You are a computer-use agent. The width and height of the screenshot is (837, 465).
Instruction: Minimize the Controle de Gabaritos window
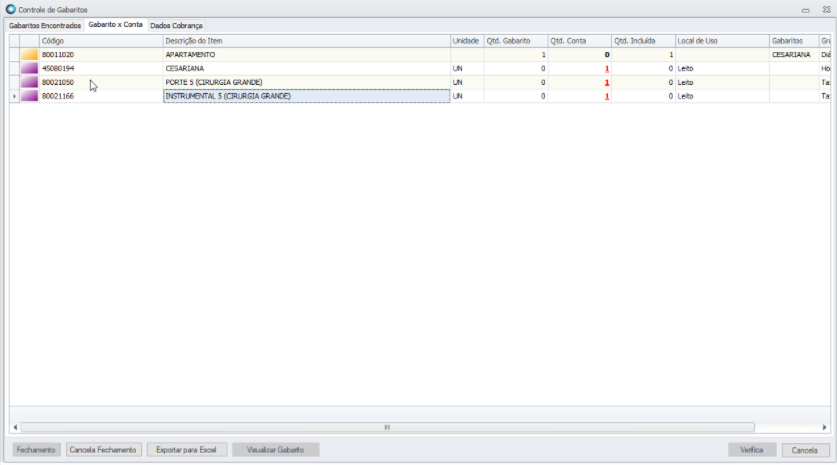coord(806,10)
